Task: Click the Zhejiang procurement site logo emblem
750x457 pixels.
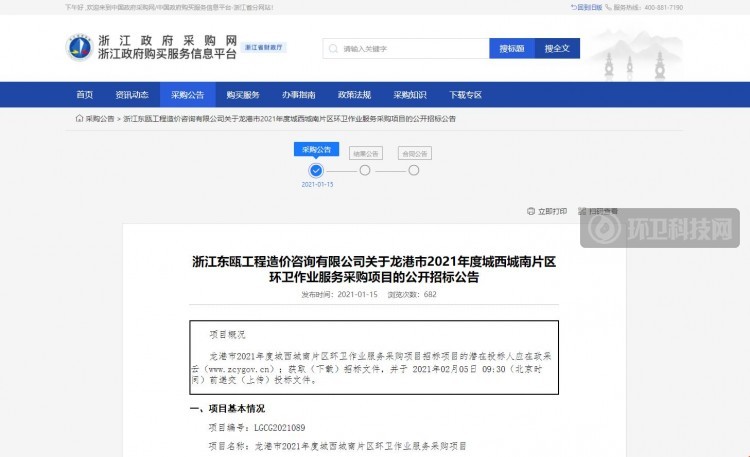Action: (x=79, y=47)
